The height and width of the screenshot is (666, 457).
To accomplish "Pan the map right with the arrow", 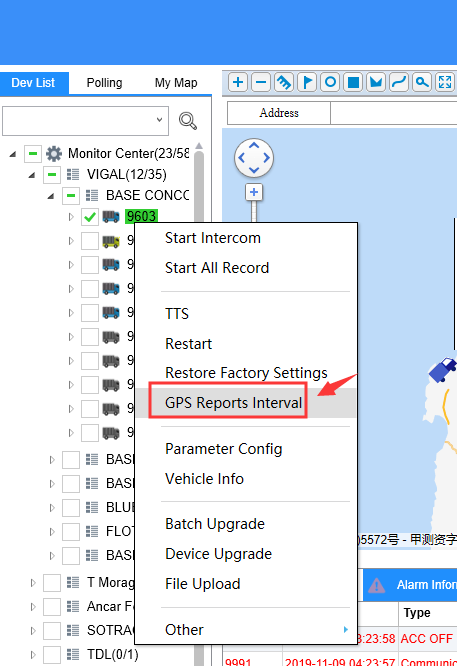I will 267,158.
